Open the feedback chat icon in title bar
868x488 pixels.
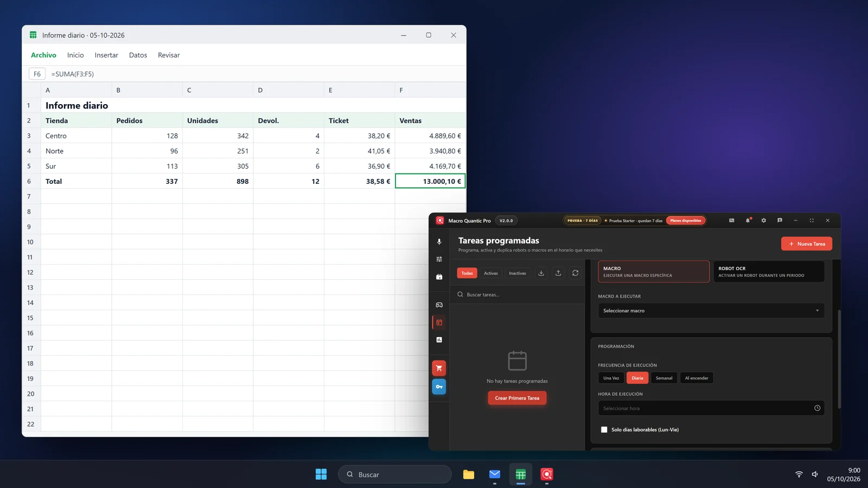coord(780,220)
